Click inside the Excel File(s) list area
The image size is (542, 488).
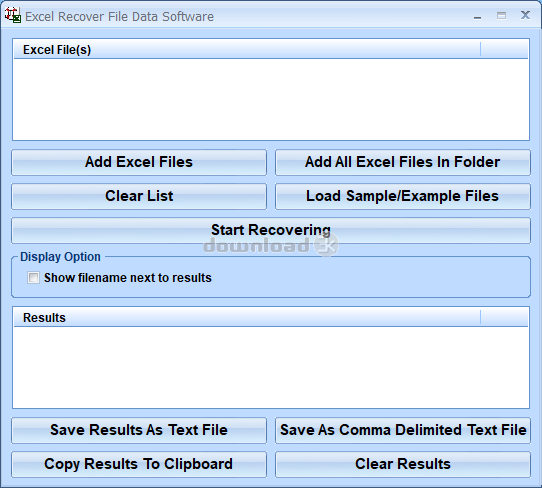click(271, 99)
